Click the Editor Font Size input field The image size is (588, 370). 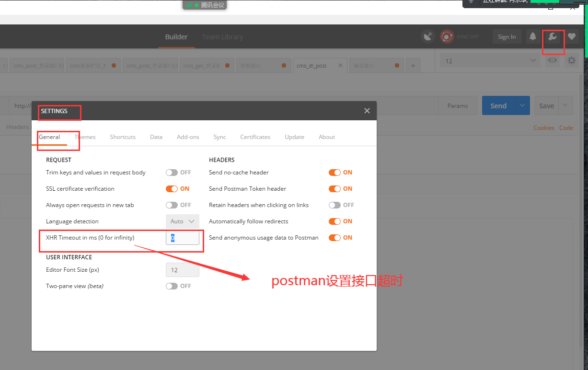click(183, 270)
